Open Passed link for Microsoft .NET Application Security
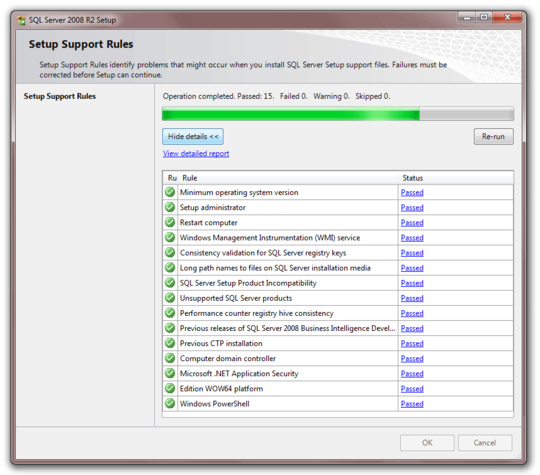Image resolution: width=540 pixels, height=475 pixels. (x=412, y=374)
